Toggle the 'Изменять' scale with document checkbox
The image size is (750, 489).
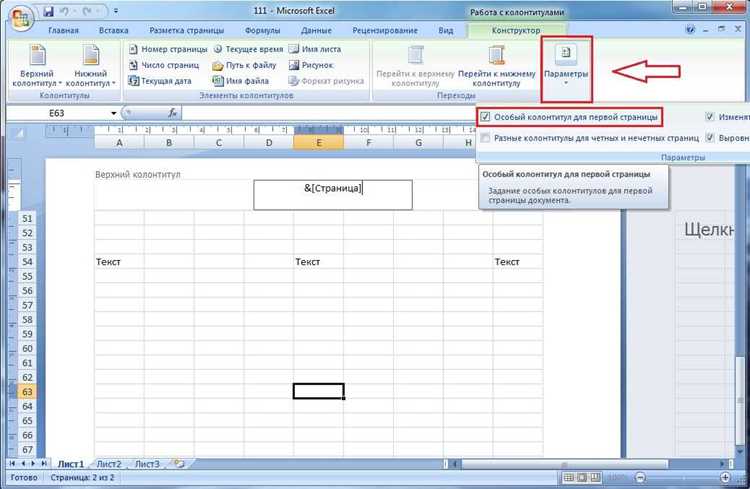point(710,117)
